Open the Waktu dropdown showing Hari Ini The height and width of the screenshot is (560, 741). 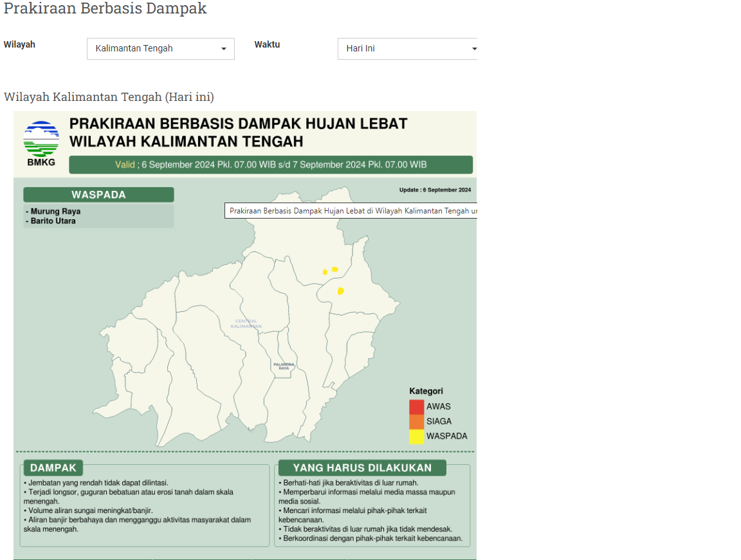pyautogui.click(x=407, y=49)
